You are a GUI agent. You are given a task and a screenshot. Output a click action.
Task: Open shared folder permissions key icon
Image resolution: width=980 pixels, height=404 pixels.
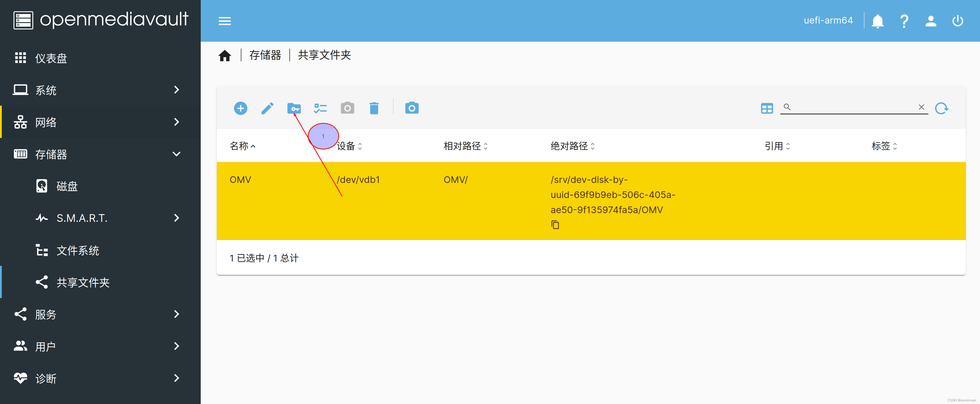click(294, 108)
